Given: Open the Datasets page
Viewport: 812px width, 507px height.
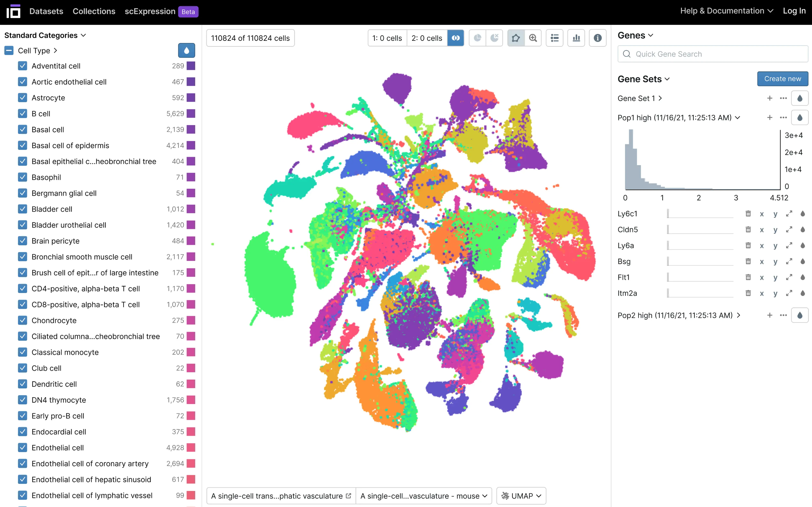Looking at the screenshot, I should [46, 11].
